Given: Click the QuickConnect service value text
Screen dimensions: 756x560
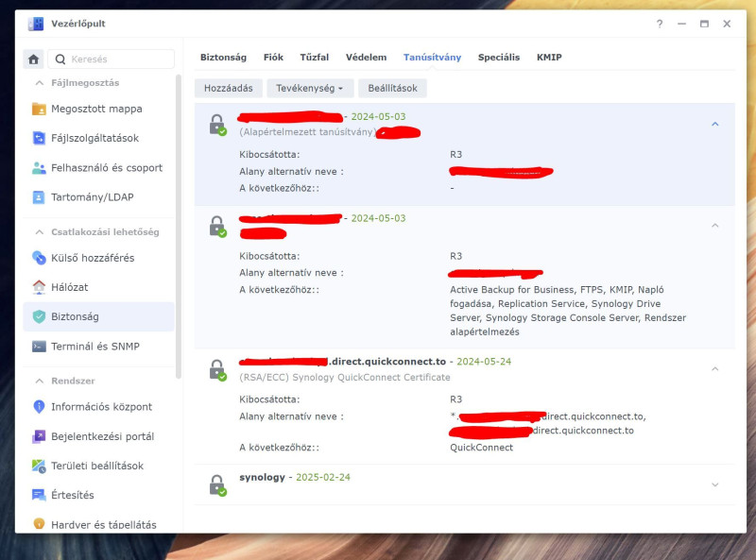Looking at the screenshot, I should coord(481,448).
